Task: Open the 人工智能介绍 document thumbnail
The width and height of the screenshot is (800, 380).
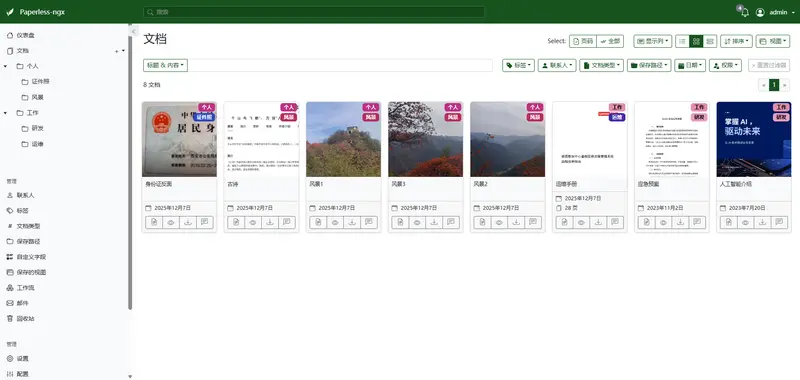Action: (754, 139)
